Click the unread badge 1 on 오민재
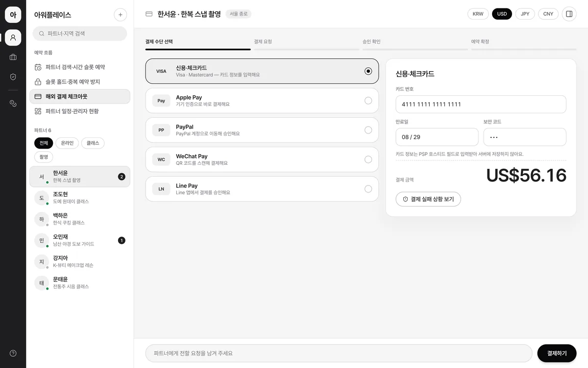Image resolution: width=588 pixels, height=368 pixels. [122, 240]
